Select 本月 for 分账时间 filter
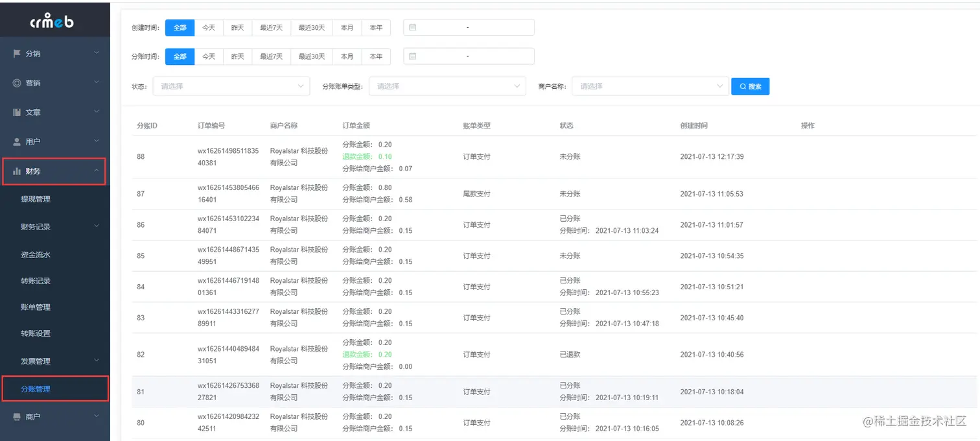 (x=347, y=56)
